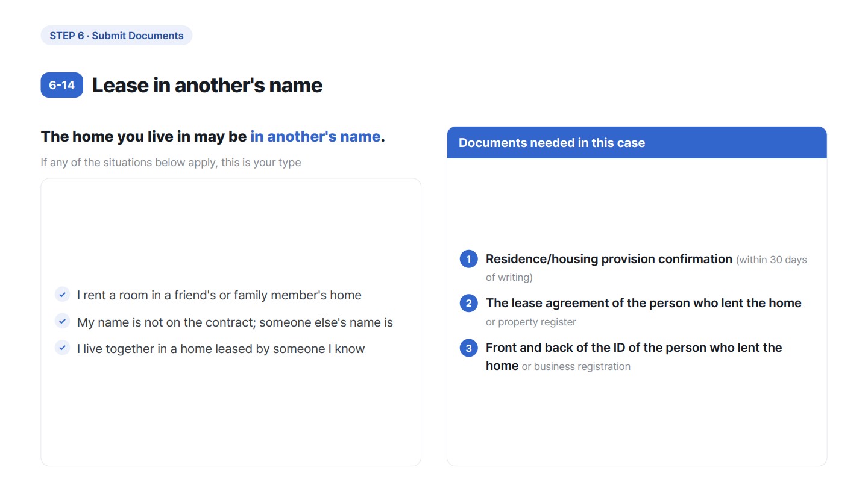868x488 pixels.
Task: Click the number 1 circle icon
Action: click(468, 259)
